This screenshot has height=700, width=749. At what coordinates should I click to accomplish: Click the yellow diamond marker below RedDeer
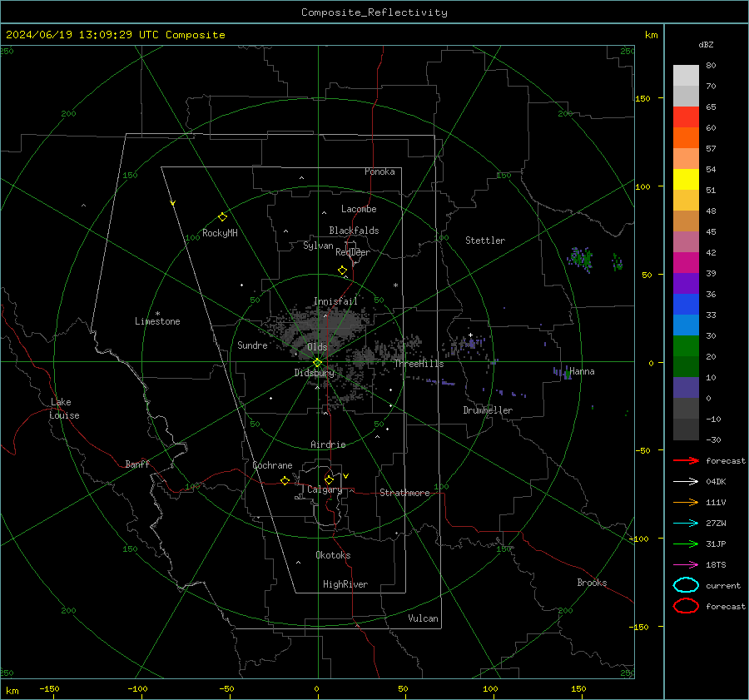343,271
